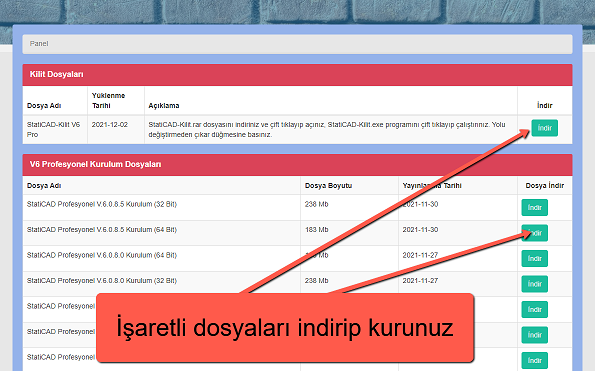
Task: Download V.6.0.8.5 Kurulum 32 Bit installer
Action: (x=534, y=208)
